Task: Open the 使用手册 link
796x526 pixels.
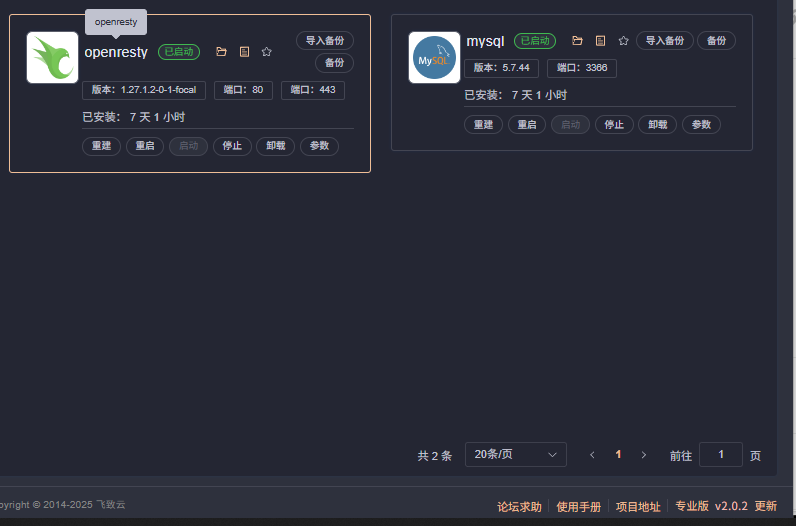Action: tap(579, 507)
